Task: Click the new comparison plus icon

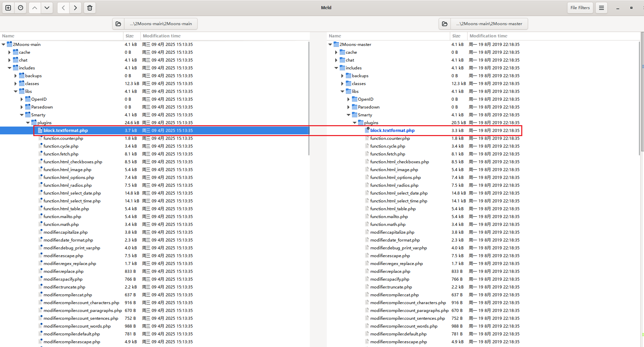Action: (x=8, y=8)
